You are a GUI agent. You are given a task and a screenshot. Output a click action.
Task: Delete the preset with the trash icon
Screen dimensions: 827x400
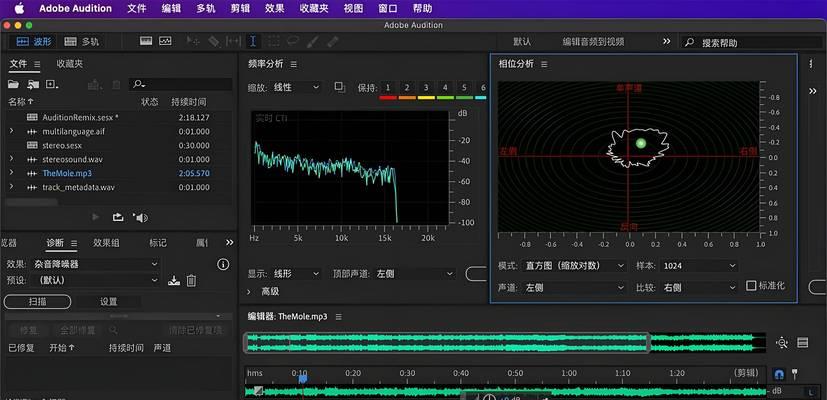point(191,281)
